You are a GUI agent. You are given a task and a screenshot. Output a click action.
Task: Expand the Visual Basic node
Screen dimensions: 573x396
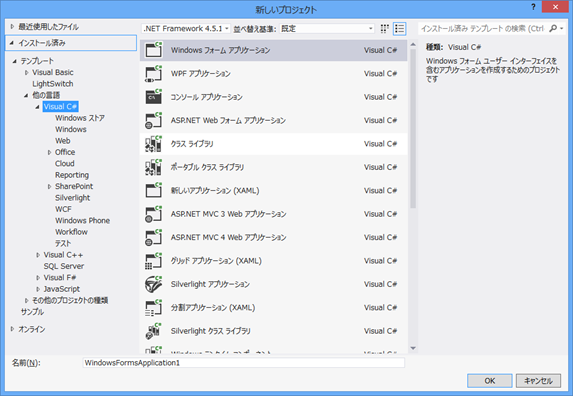[26, 72]
